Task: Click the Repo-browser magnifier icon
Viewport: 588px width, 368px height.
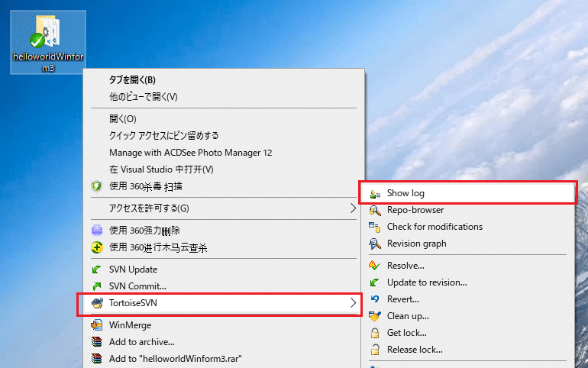Action: tap(375, 210)
